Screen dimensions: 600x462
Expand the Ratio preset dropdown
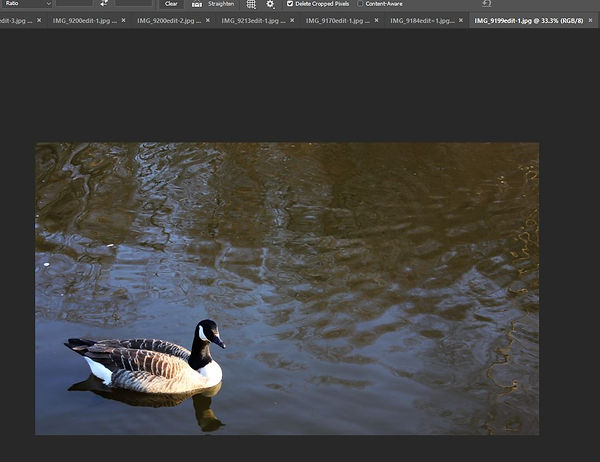[x=27, y=4]
